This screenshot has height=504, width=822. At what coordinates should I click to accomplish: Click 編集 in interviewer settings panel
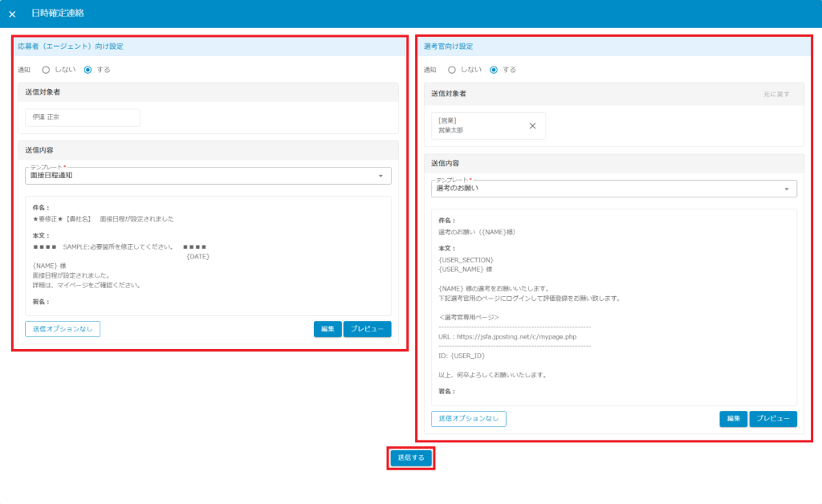click(x=733, y=419)
